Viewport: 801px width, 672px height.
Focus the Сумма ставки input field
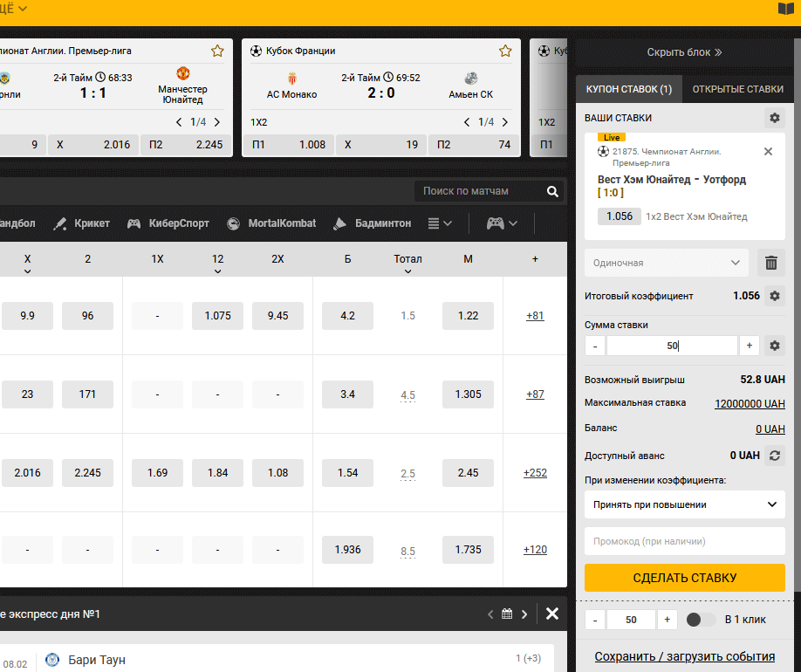(672, 346)
